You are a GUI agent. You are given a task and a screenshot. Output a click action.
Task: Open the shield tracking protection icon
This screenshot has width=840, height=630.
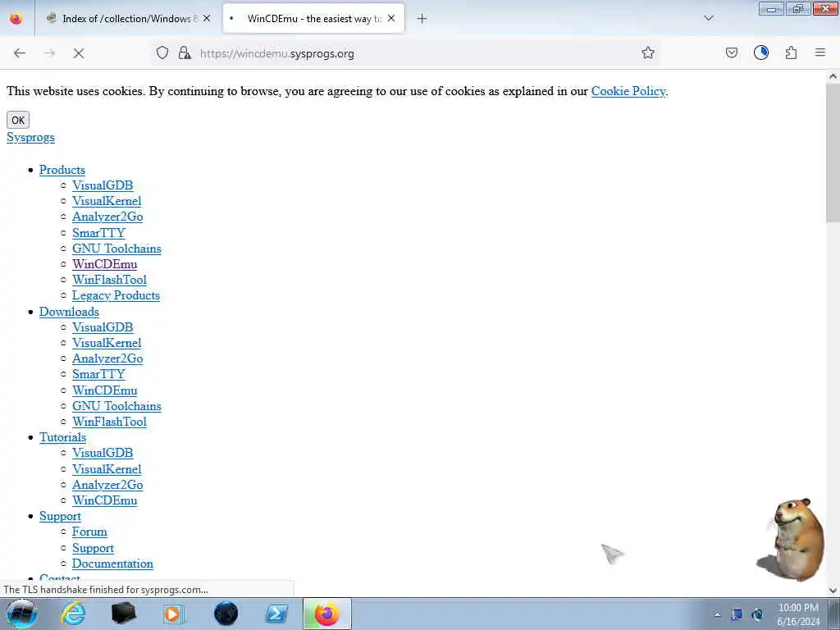pyautogui.click(x=162, y=52)
